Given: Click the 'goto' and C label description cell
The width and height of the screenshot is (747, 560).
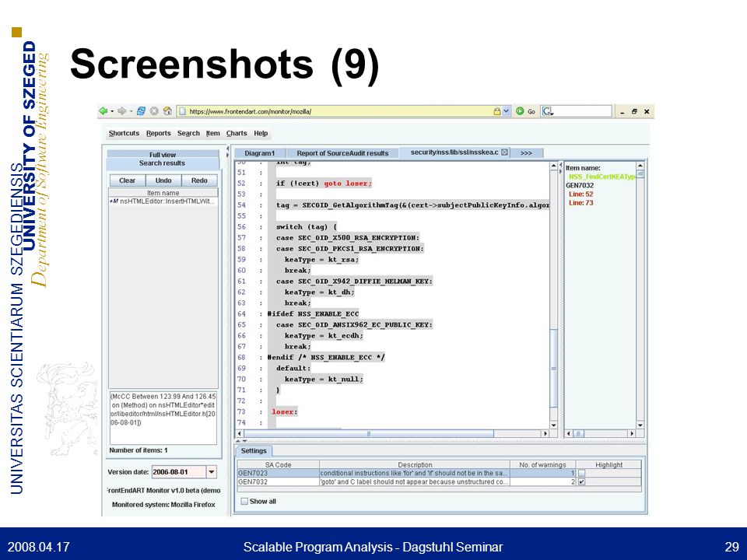Looking at the screenshot, I should (414, 482).
